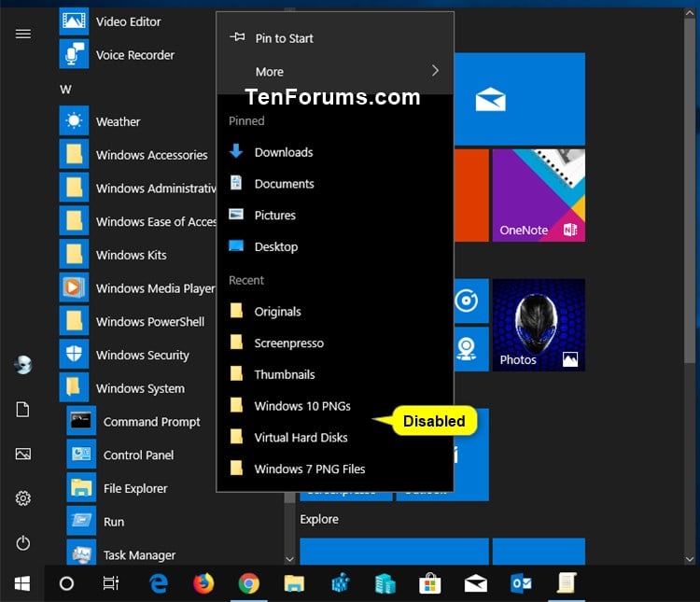Click the Explore group heading

319,519
